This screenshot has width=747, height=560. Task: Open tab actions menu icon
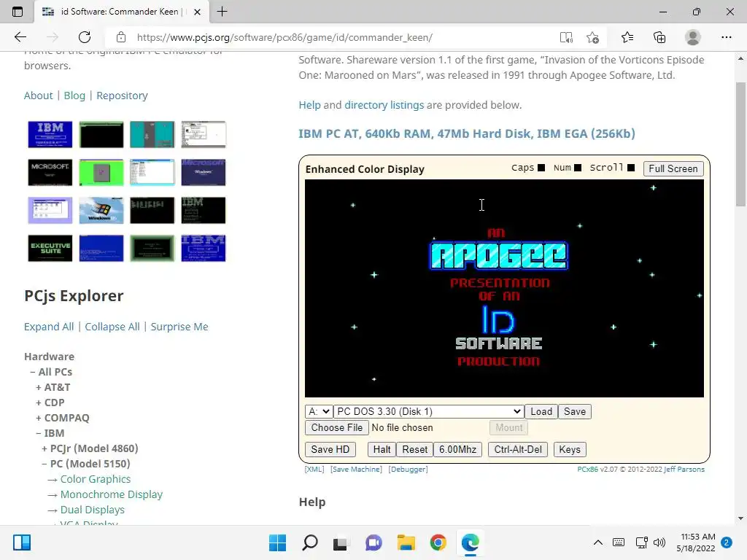point(18,12)
